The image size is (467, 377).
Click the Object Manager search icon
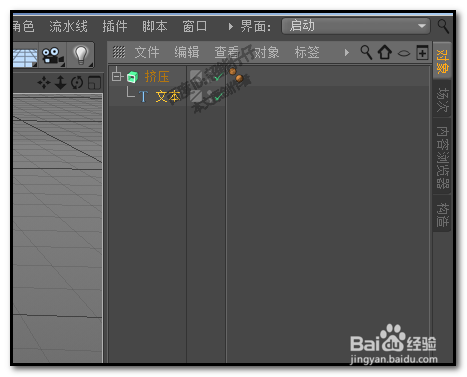(x=366, y=52)
